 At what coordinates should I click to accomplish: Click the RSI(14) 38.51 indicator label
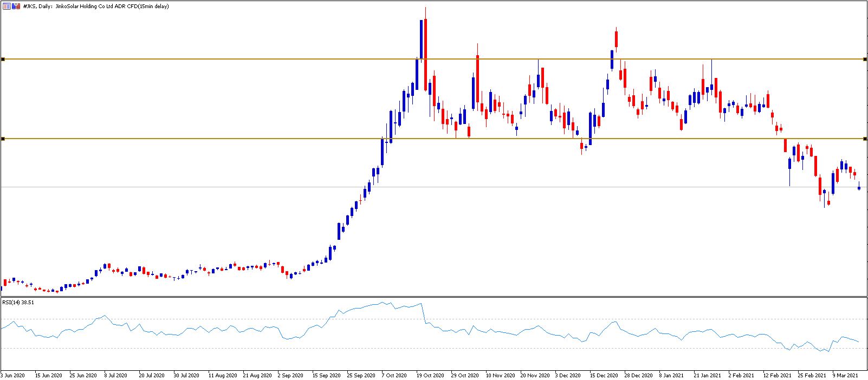click(18, 303)
